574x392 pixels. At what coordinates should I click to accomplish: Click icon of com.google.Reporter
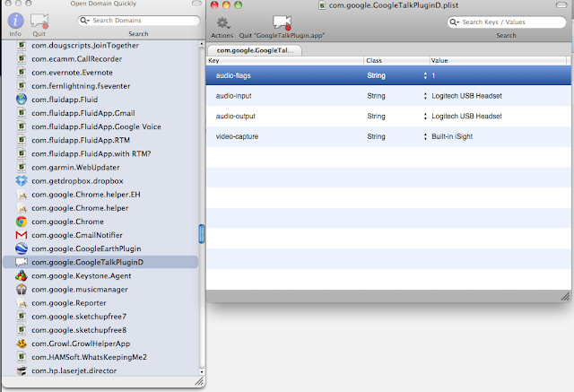22,302
